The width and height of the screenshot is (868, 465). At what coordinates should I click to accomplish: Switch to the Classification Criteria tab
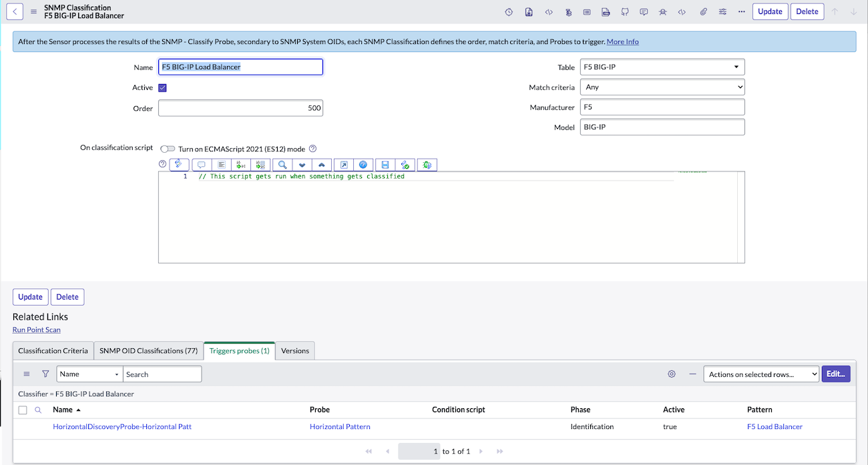click(53, 350)
